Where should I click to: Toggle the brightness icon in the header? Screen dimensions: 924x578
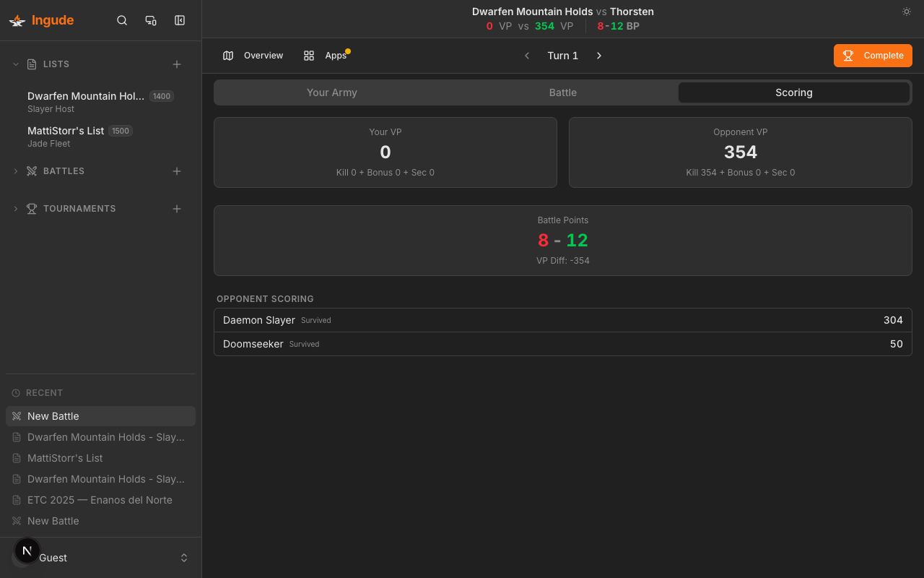(x=907, y=12)
